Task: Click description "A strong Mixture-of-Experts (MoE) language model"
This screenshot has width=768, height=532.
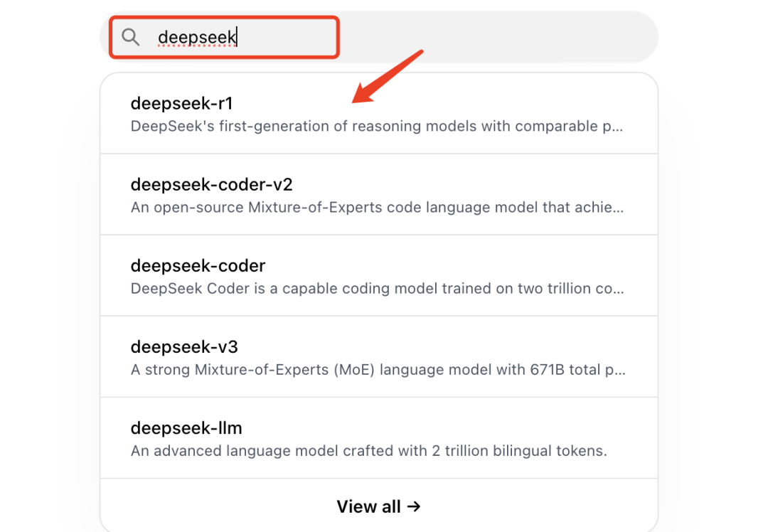Action: pos(378,369)
